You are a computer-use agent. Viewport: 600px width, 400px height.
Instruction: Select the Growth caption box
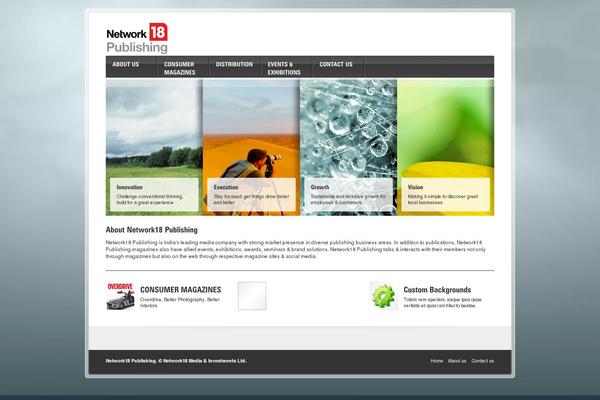(x=348, y=194)
